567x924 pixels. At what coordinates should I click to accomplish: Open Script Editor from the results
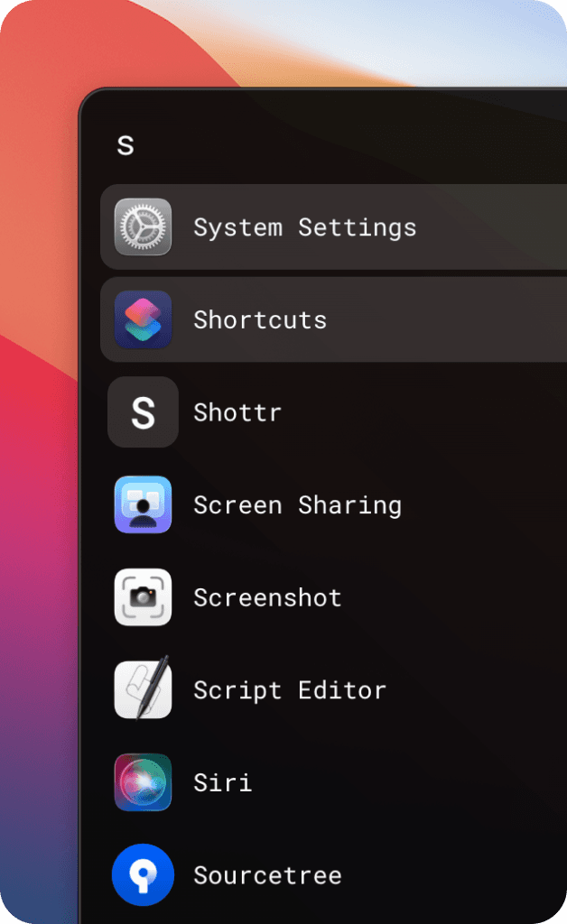(292, 689)
